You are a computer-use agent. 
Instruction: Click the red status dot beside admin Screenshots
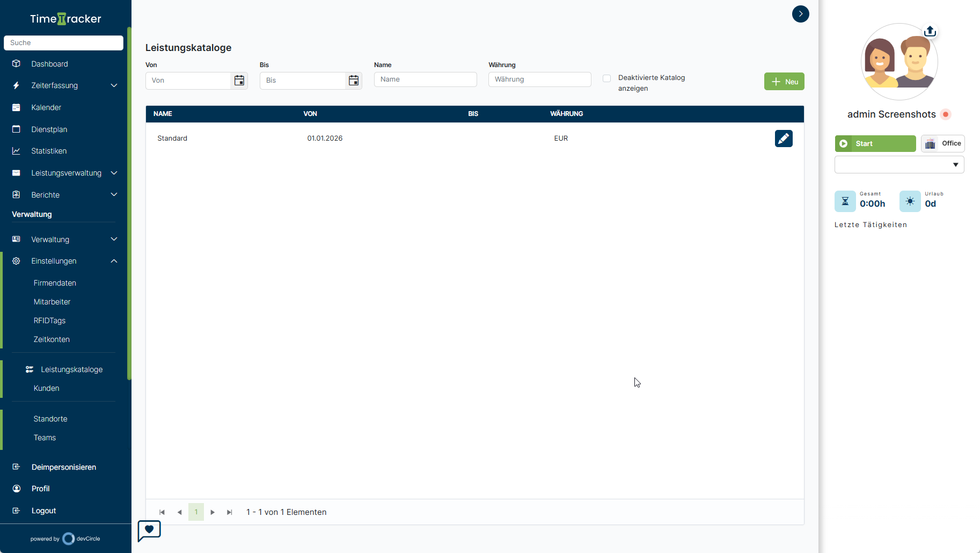point(946,114)
